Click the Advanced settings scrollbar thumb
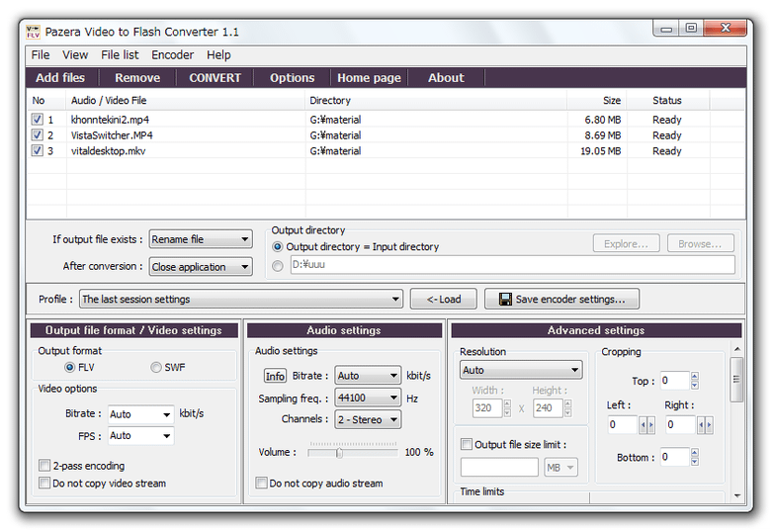This screenshot has height=532, width=774. pyautogui.click(x=736, y=380)
